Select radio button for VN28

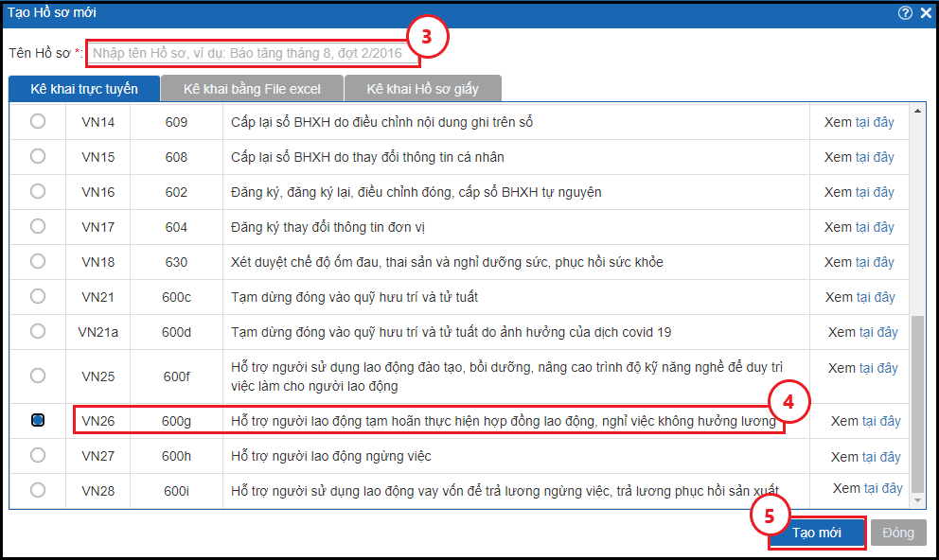38,490
